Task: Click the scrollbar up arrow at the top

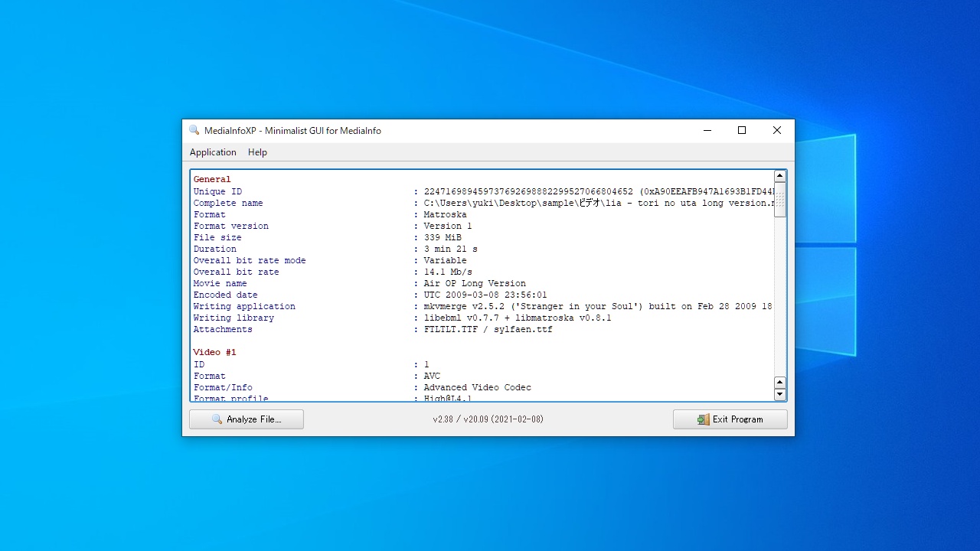Action: pyautogui.click(x=780, y=177)
